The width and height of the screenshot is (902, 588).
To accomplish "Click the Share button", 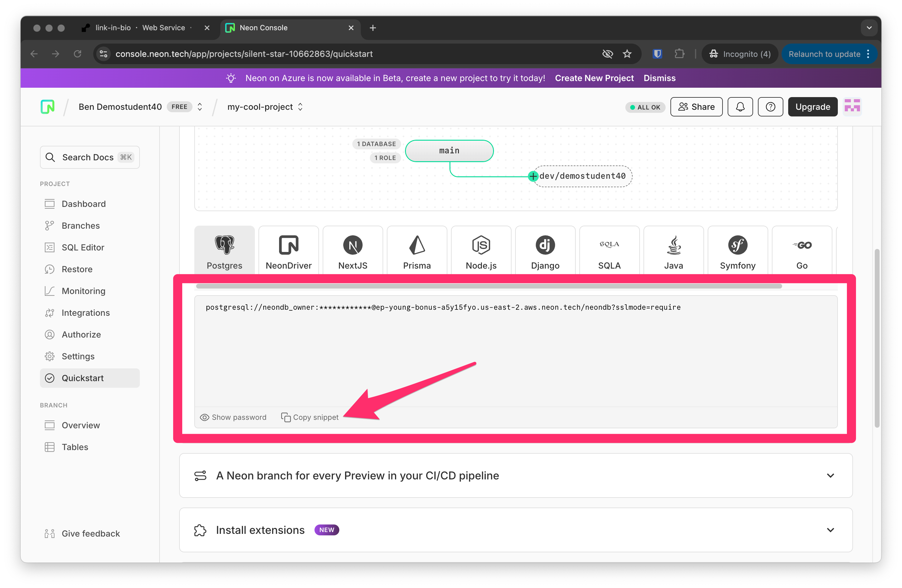I will click(x=696, y=107).
